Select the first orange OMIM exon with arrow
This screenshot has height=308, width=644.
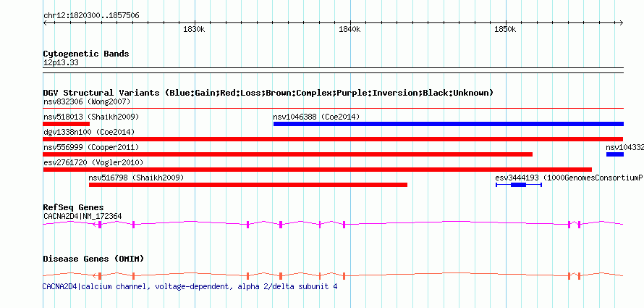coord(98,275)
